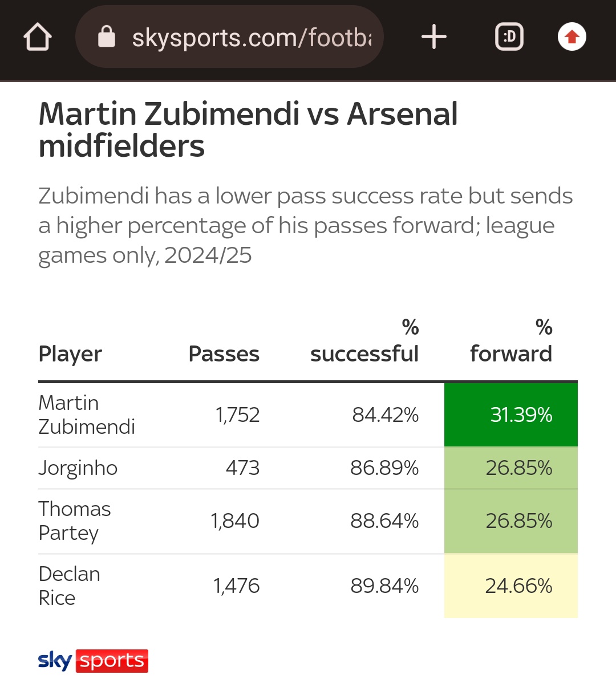Click Declan Rice's 89.84% success value
The image size is (616, 695).
point(384,586)
